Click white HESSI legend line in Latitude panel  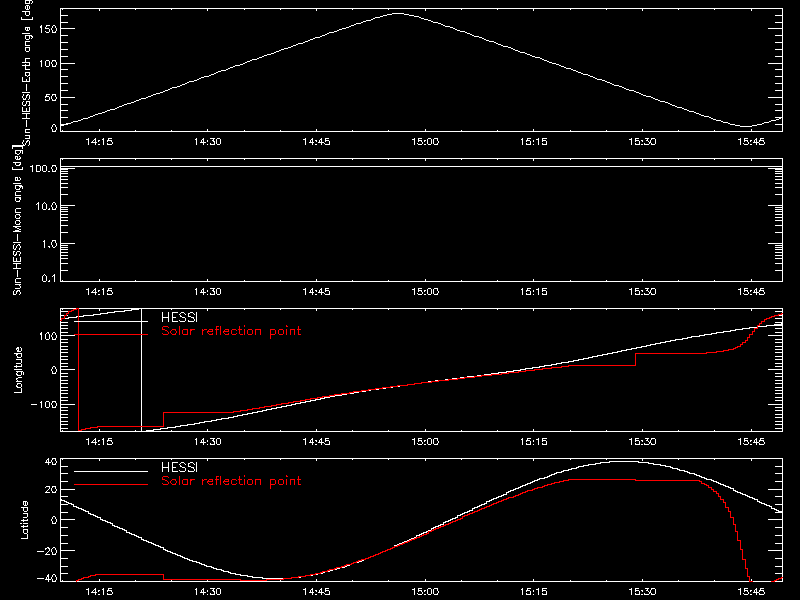point(111,471)
